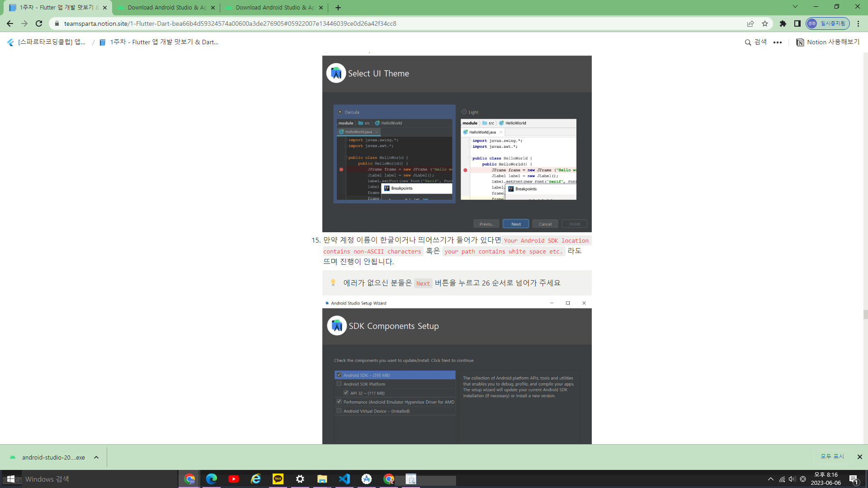Expand the android-studio download options chevron

coord(96,457)
